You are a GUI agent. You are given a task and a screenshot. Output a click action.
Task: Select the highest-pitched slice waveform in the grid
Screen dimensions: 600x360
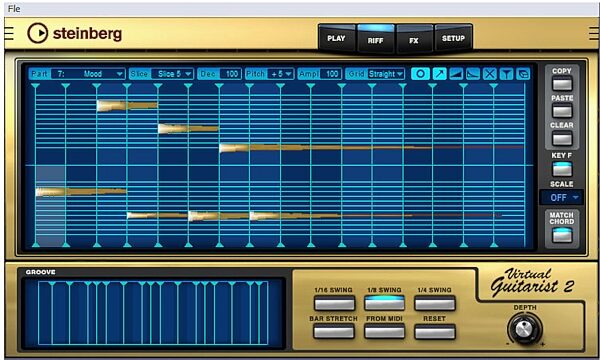coord(127,105)
